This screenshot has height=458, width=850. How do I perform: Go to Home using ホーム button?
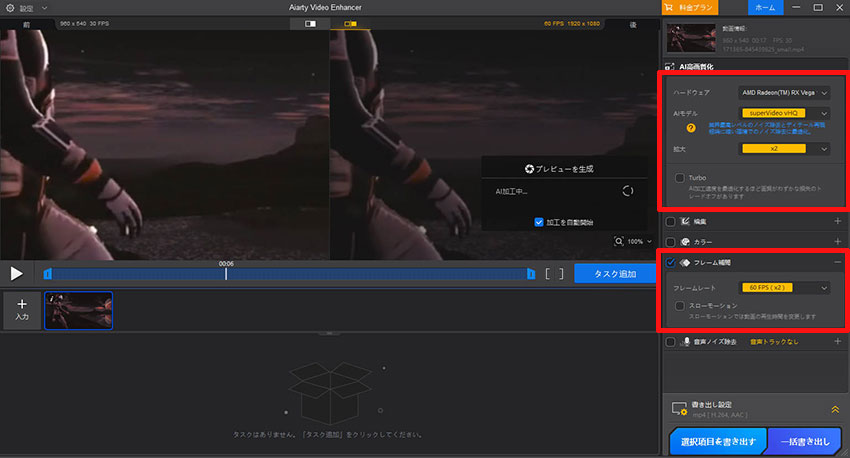point(765,8)
